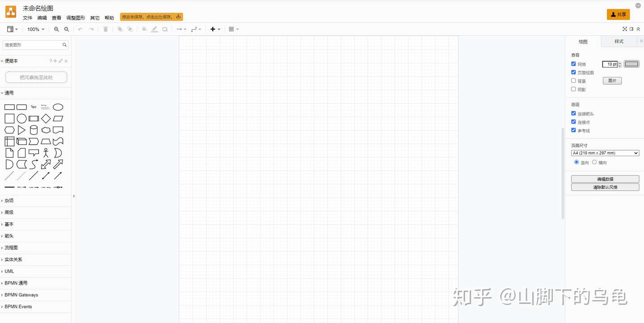Screen dimensions: 644x323
Task: Open the 100% zoom level dropdown
Action: (x=36, y=30)
